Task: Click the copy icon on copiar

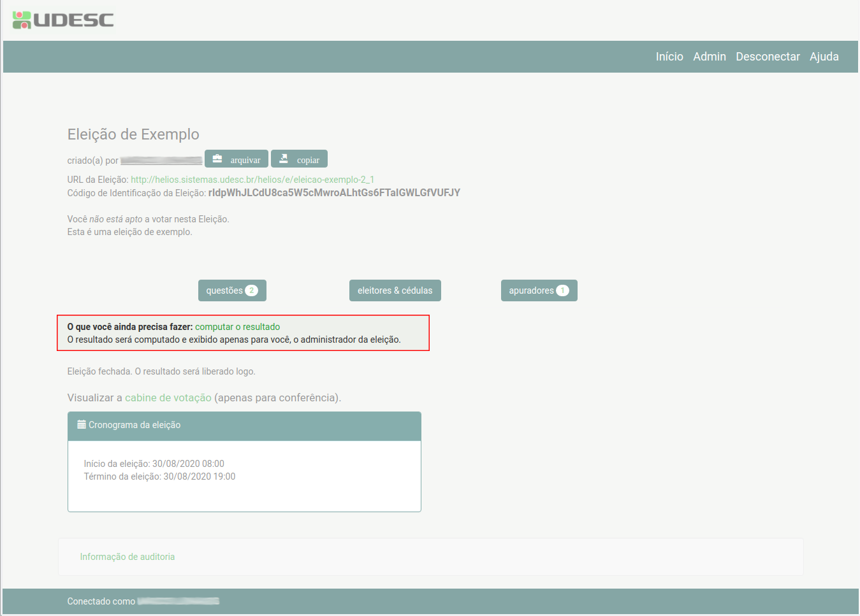Action: pos(284,159)
